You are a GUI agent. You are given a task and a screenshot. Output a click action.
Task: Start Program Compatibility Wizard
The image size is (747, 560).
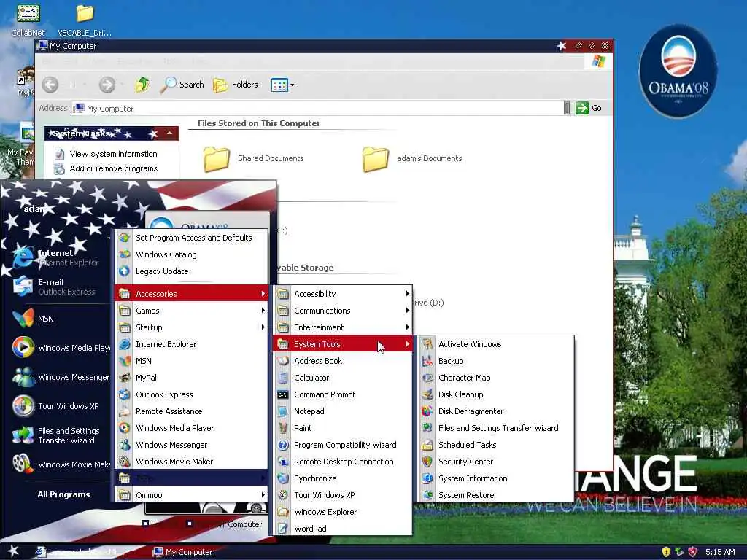[x=343, y=444]
